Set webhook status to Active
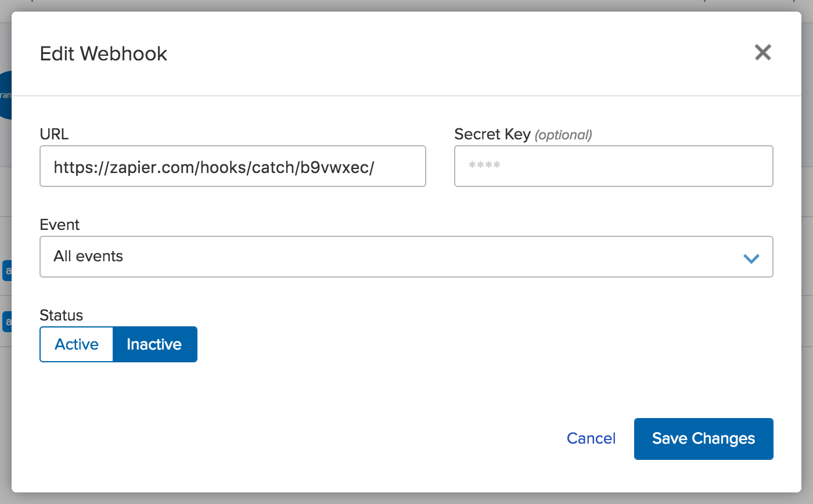The height and width of the screenshot is (504, 813). 77,344
